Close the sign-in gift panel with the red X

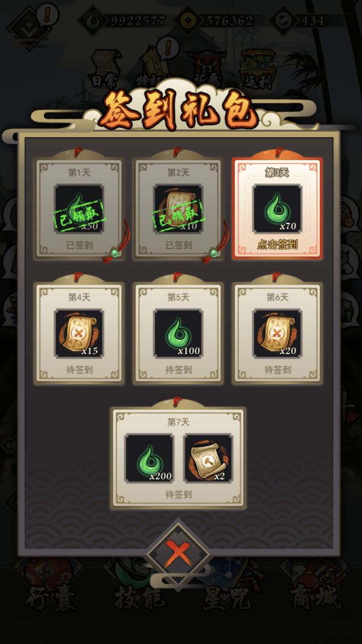(178, 555)
